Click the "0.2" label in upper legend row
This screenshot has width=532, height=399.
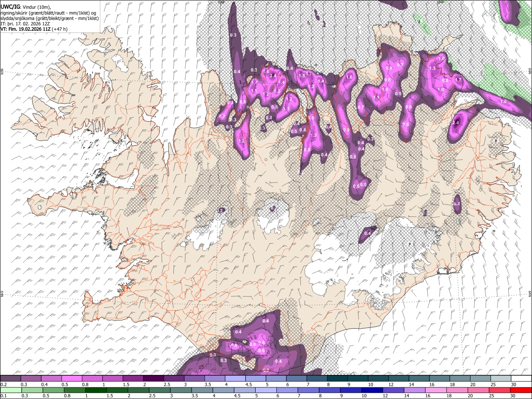tap(3, 384)
